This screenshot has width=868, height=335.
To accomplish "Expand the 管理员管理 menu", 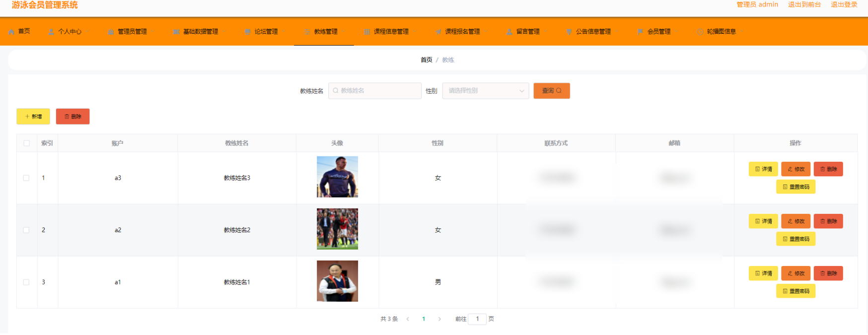I will 132,32.
